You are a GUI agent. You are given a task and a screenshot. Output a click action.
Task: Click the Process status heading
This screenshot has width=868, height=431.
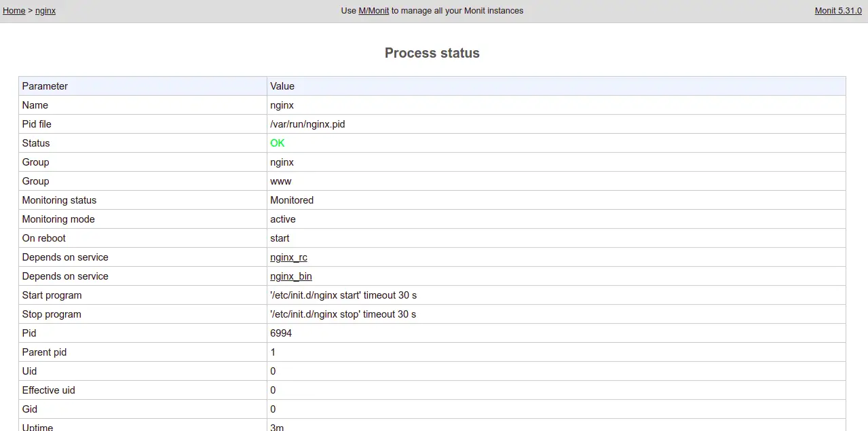click(432, 53)
